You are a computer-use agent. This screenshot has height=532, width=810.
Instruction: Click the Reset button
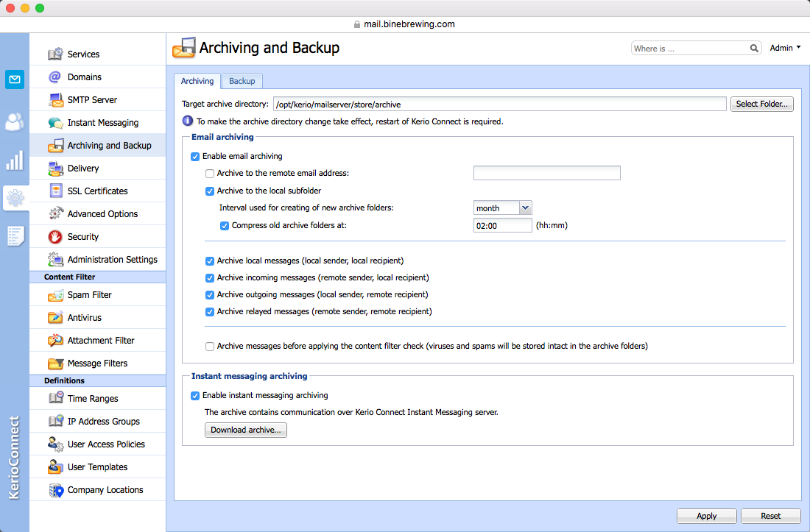pos(770,516)
